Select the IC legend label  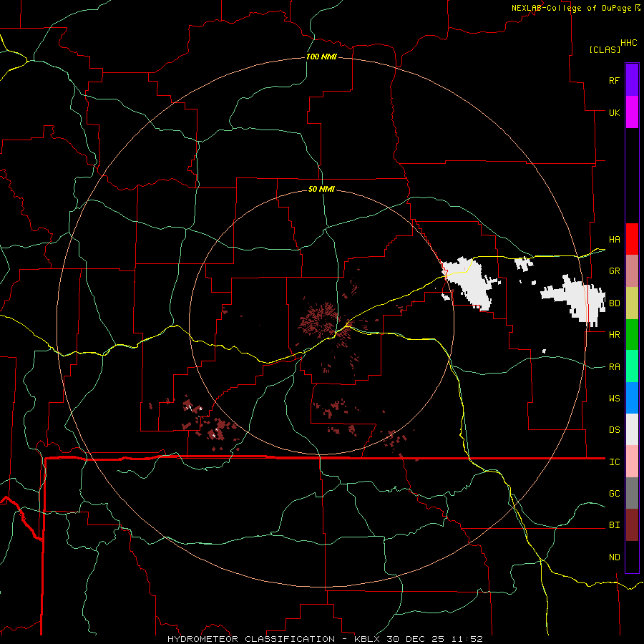click(615, 462)
